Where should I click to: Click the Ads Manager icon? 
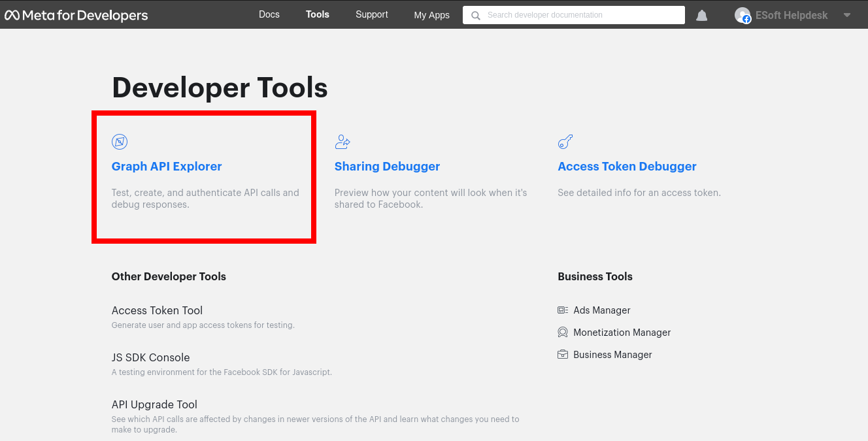point(563,310)
